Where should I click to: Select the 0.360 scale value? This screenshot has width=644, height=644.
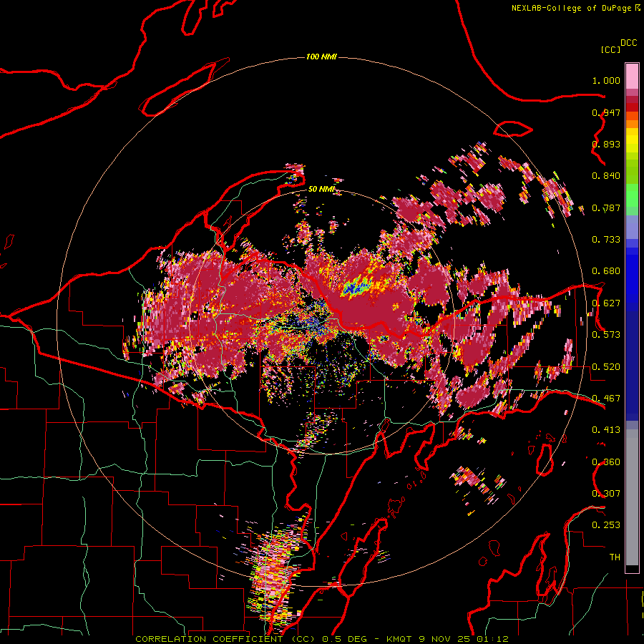coord(606,462)
